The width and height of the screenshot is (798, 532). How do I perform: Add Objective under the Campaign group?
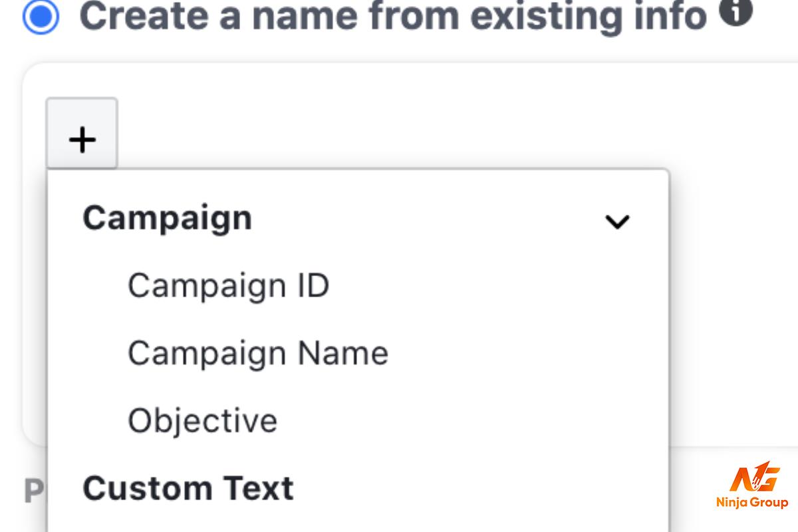pyautogui.click(x=202, y=420)
